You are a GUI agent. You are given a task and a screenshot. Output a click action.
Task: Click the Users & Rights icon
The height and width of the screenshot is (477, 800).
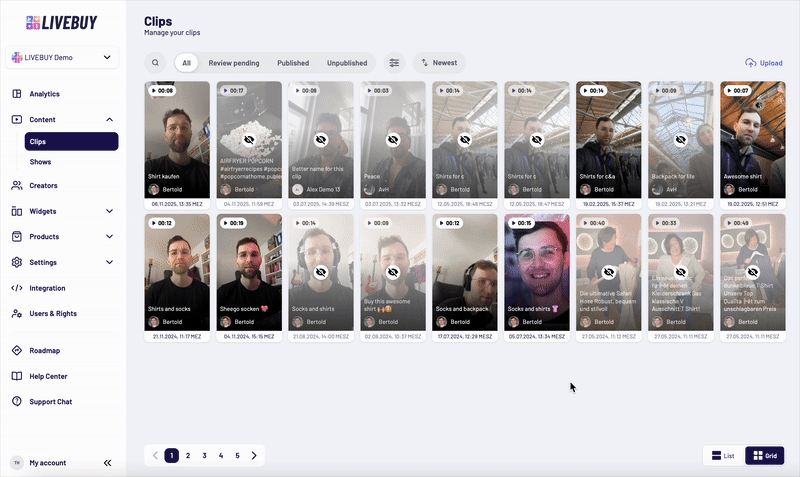point(17,313)
